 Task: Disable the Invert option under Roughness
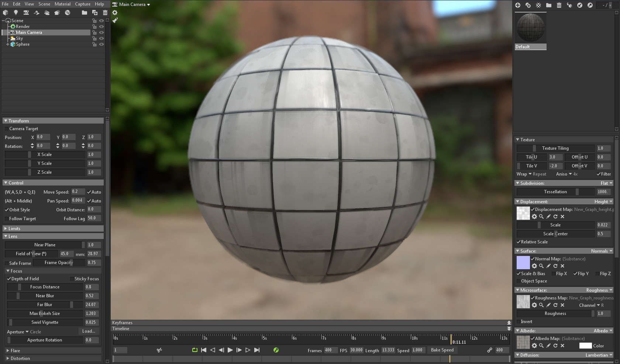(x=518, y=321)
